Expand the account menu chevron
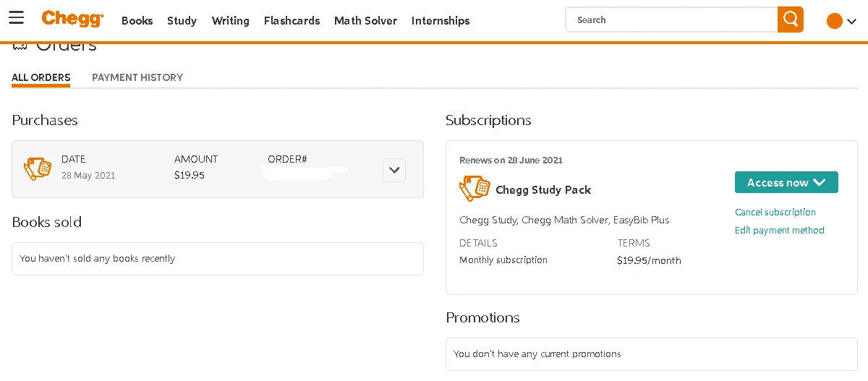The width and height of the screenshot is (868, 381). [851, 22]
